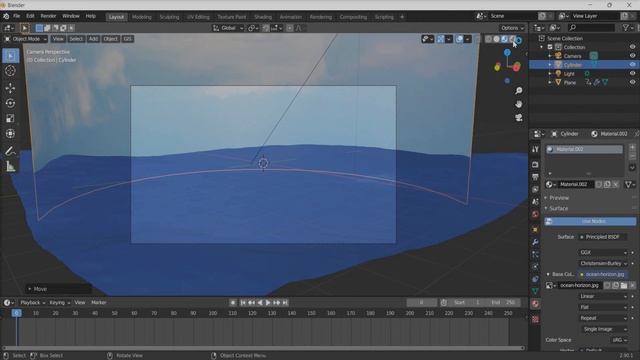Select the Annotate pencil tool
The image size is (640, 360).
pyautogui.click(x=11, y=151)
